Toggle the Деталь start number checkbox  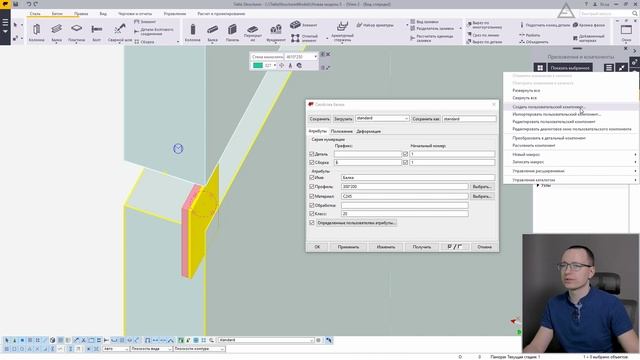[405, 154]
